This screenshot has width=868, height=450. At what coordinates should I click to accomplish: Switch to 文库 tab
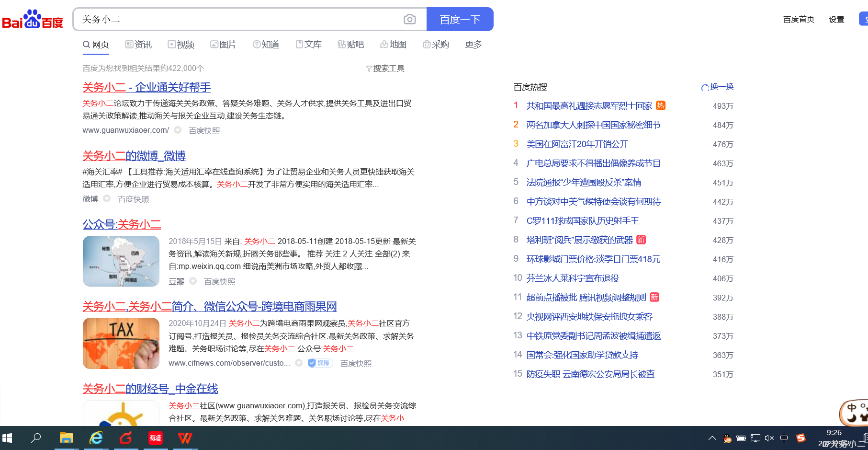309,45
